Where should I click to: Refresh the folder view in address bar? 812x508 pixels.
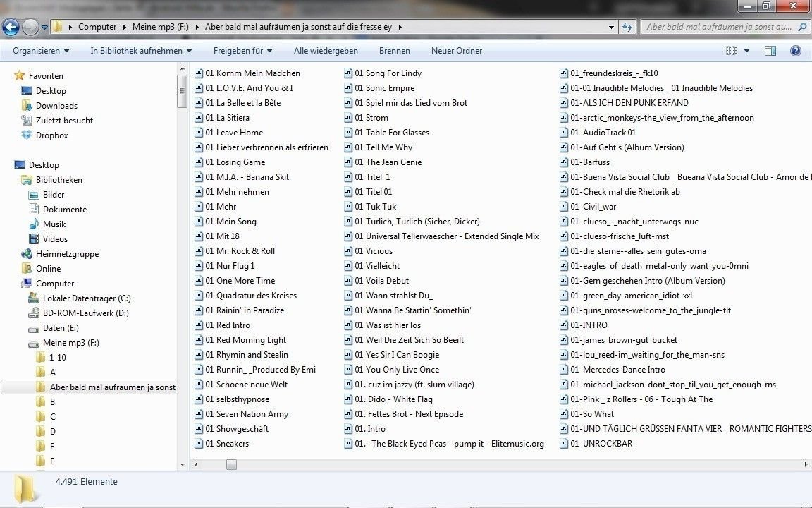click(627, 27)
